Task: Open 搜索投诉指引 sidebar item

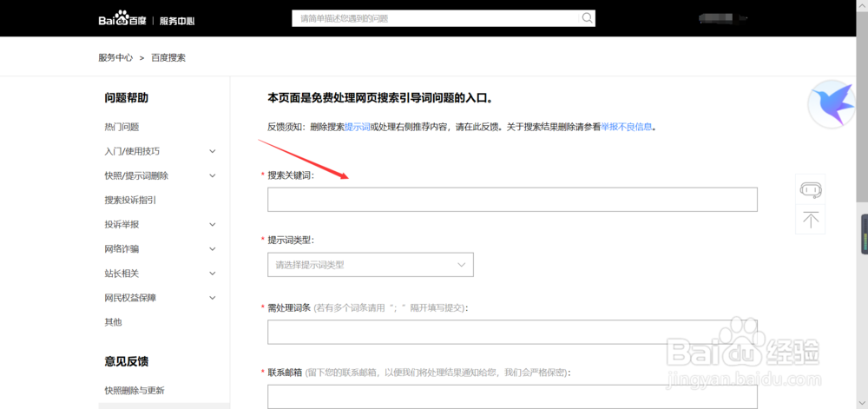Action: click(130, 201)
